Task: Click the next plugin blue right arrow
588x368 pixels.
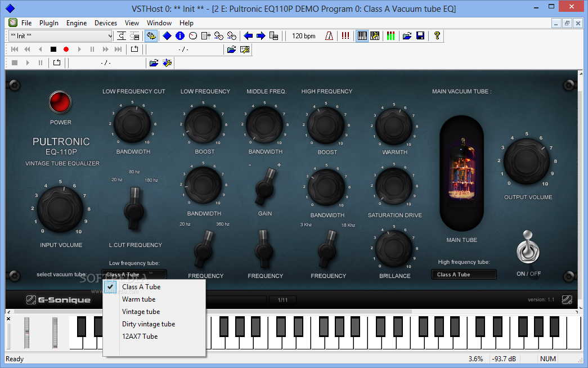Action: coord(261,35)
